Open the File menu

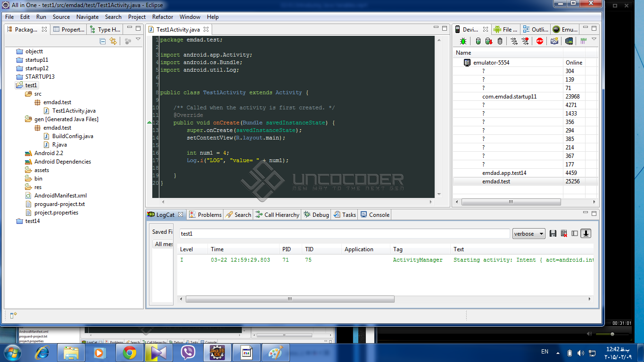click(9, 17)
